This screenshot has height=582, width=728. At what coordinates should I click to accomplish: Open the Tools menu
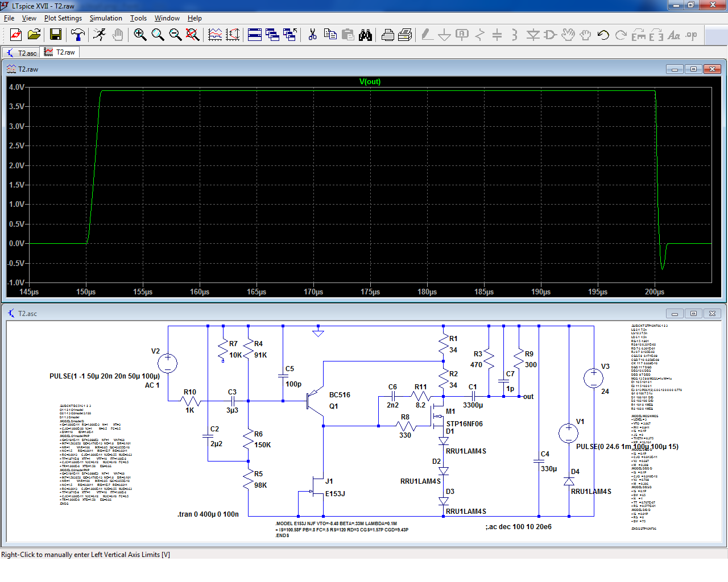(138, 18)
